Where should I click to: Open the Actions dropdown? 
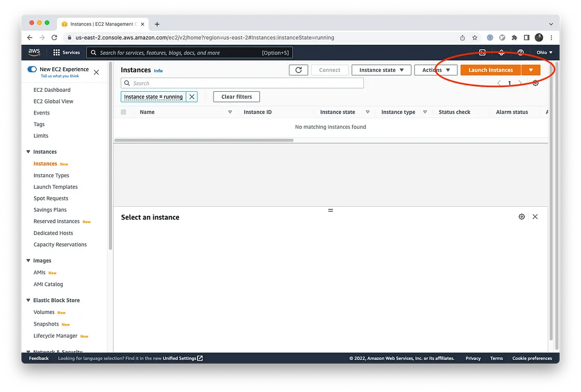[436, 70]
